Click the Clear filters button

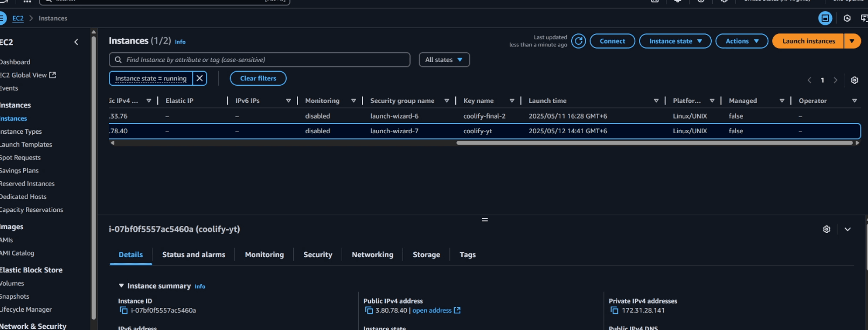pyautogui.click(x=258, y=78)
